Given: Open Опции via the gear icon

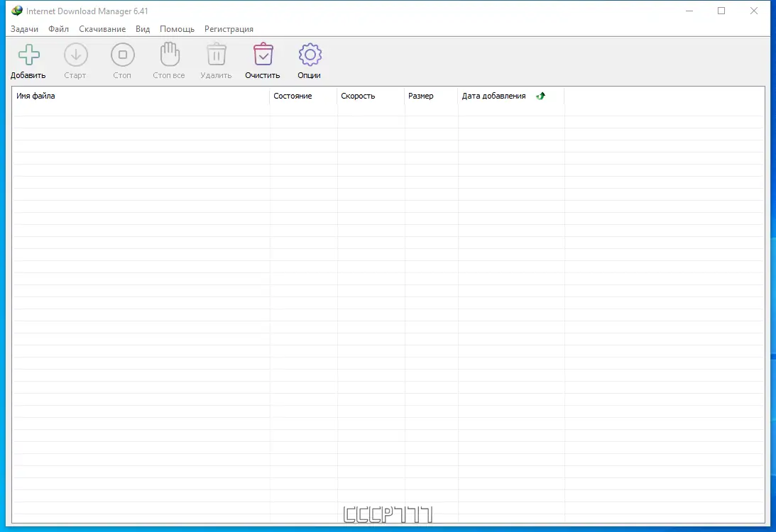Looking at the screenshot, I should coord(310,54).
